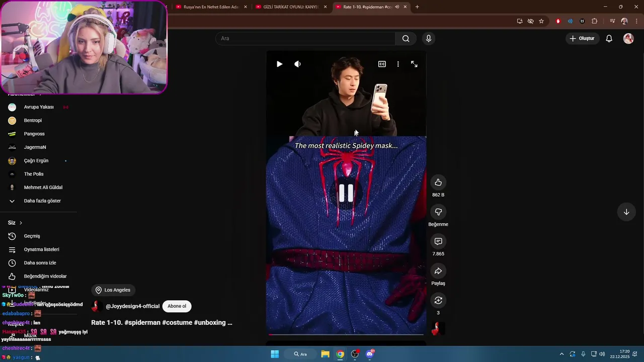Expand the Short to fullscreen
The image size is (644, 362).
click(414, 64)
